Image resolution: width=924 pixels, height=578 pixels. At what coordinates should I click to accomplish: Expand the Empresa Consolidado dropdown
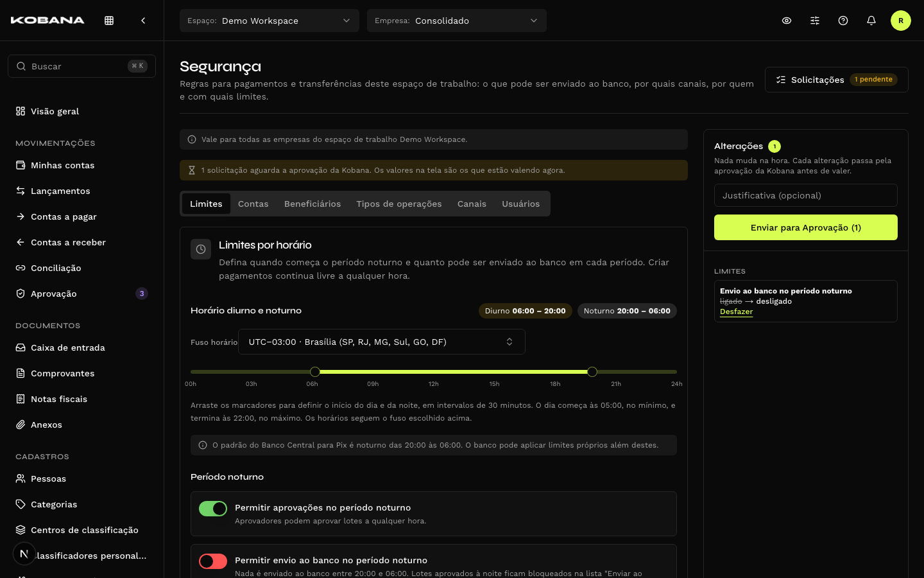pos(457,21)
